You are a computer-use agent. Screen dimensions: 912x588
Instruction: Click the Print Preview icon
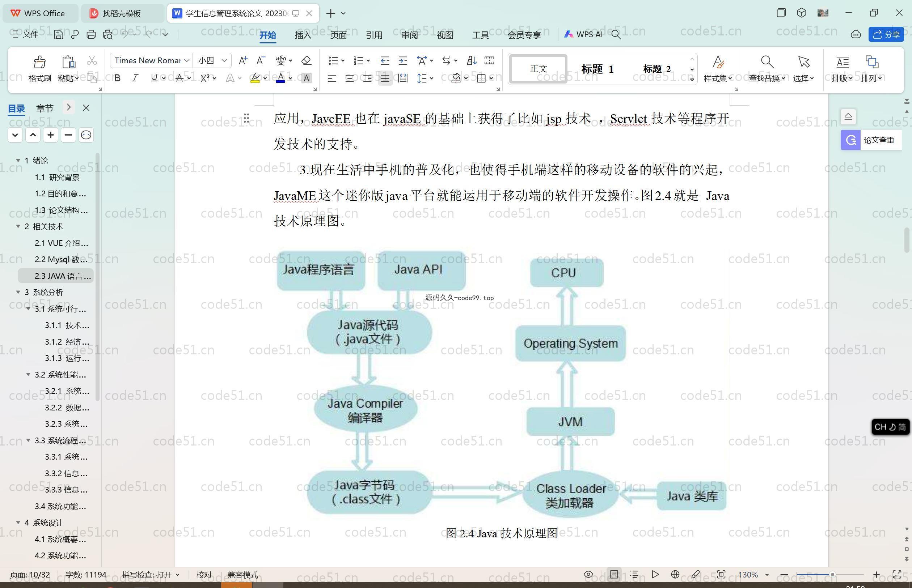108,35
